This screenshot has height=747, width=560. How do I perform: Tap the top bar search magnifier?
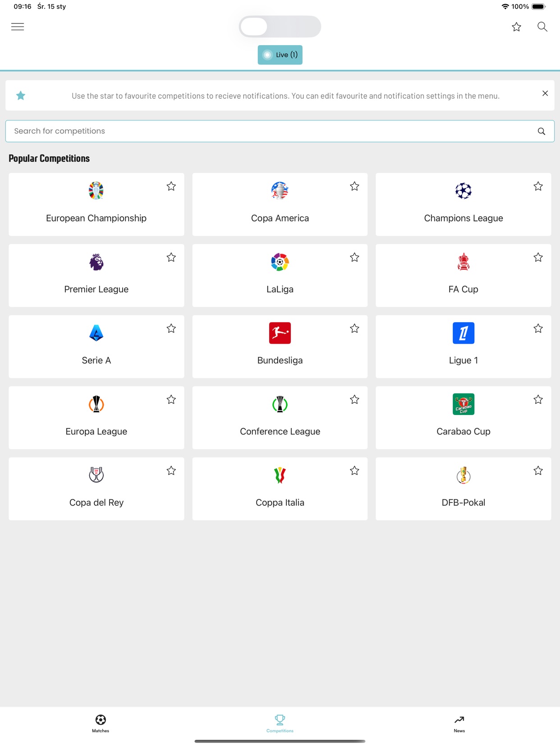(x=542, y=27)
